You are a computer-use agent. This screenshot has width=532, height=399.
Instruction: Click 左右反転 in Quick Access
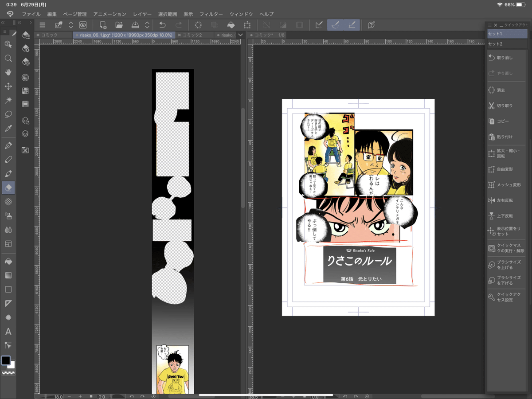click(x=506, y=200)
